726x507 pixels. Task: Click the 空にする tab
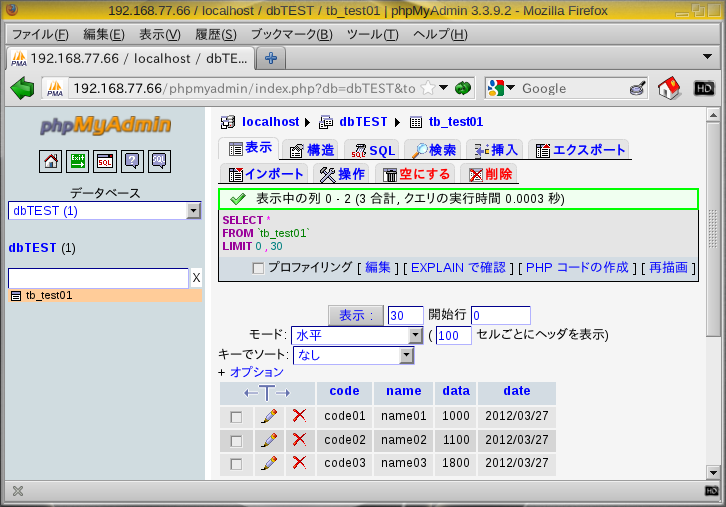point(416,174)
